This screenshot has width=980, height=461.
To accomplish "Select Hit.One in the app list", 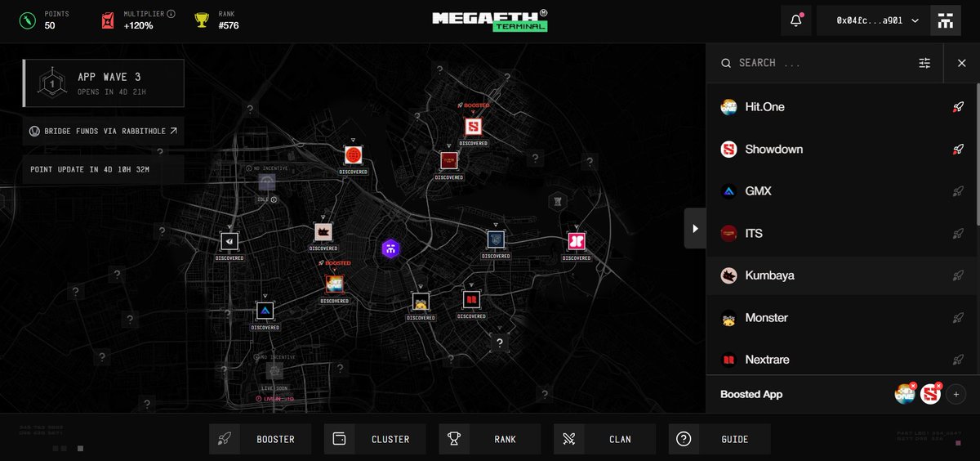I will tap(841, 107).
